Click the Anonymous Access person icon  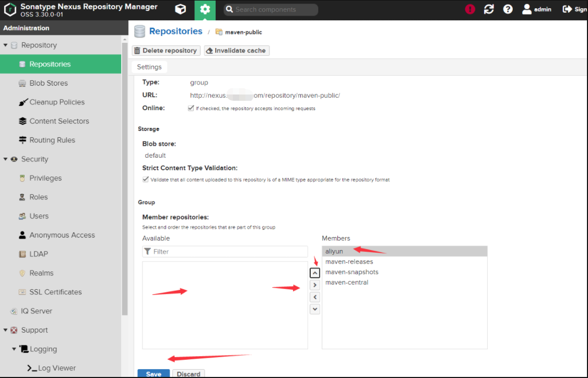pos(22,235)
